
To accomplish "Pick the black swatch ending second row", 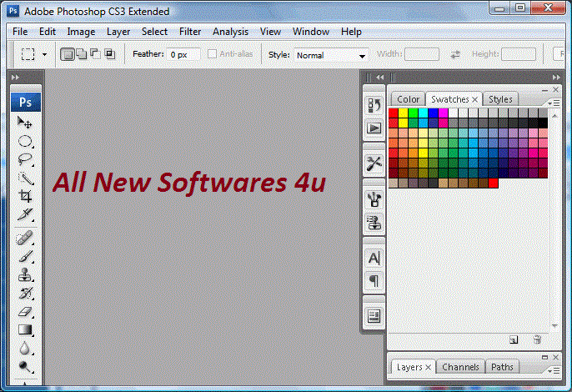I will 543,123.
